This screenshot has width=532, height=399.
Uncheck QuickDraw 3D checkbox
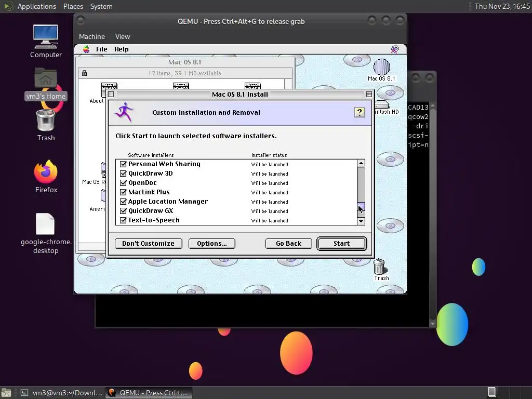click(x=123, y=174)
